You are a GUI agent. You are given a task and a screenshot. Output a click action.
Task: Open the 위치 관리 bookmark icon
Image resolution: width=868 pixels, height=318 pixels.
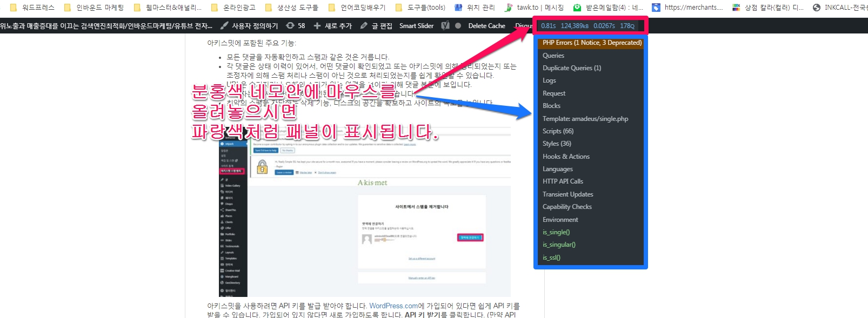(x=458, y=8)
